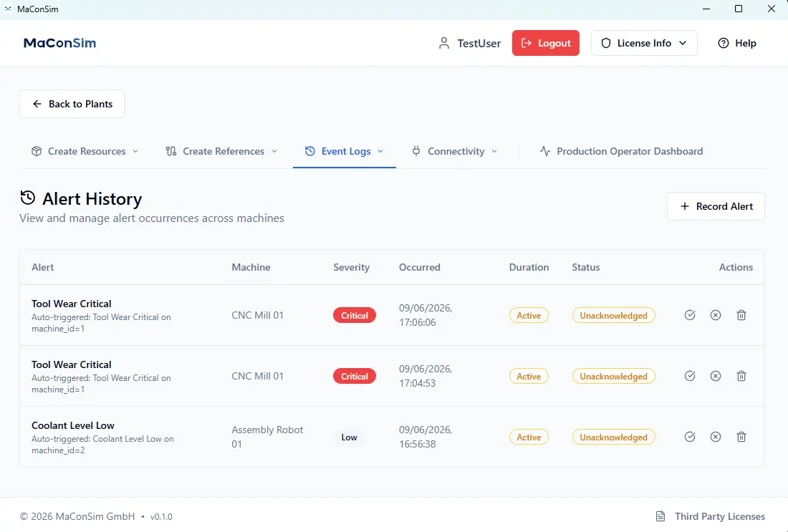This screenshot has height=532, width=788.
Task: Click Critical badge of the 17:04:53 alert
Action: 355,377
